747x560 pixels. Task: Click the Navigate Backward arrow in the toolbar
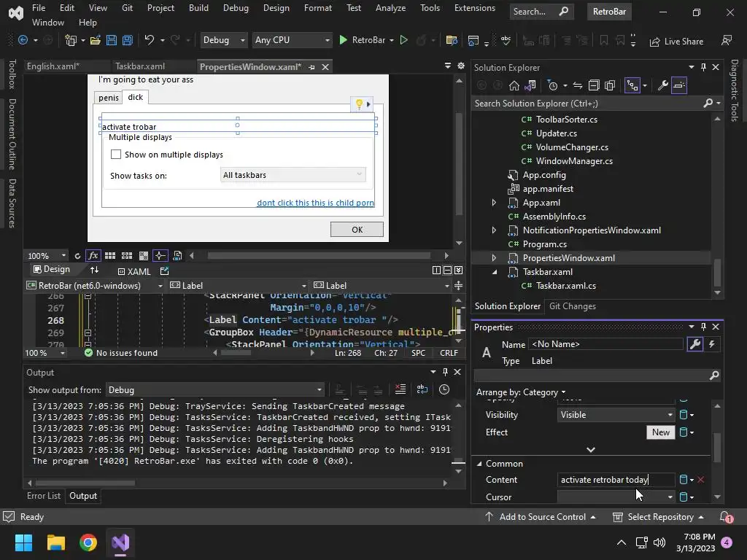pos(23,41)
